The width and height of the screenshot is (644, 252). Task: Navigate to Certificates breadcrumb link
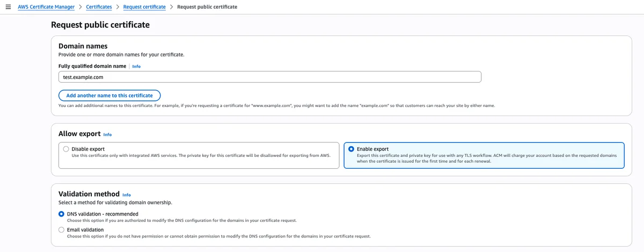click(x=99, y=7)
